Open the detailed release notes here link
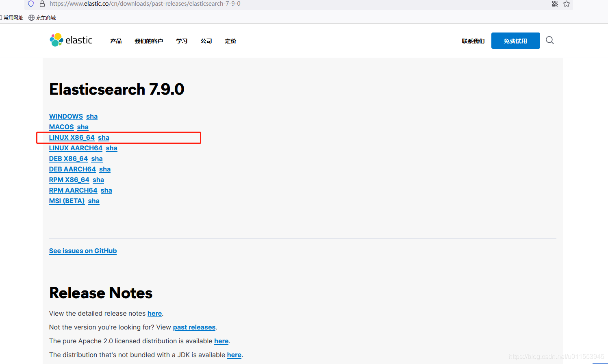 click(154, 313)
